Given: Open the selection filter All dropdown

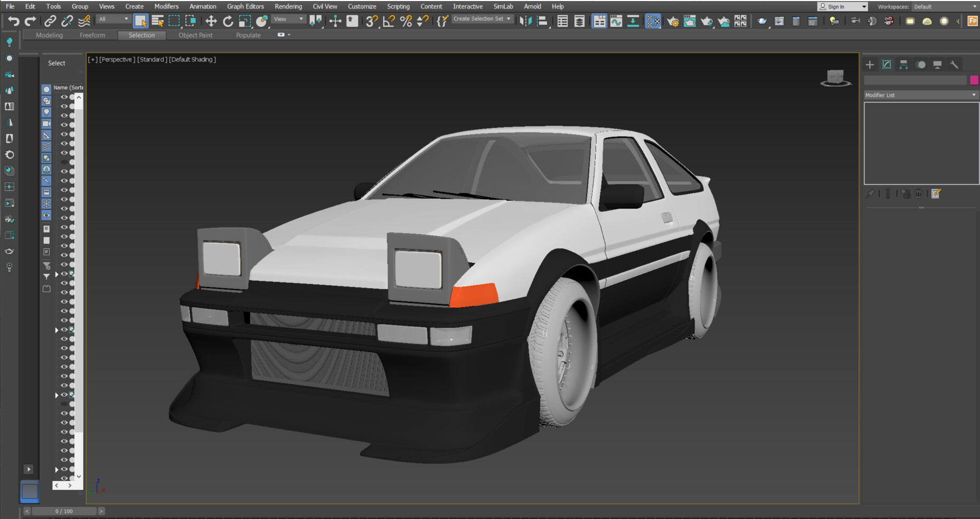Looking at the screenshot, I should [x=126, y=18].
